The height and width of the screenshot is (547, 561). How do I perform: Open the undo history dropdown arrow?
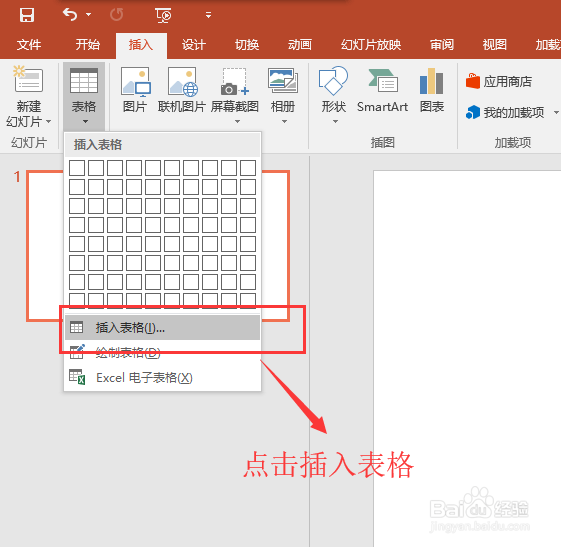coord(88,15)
